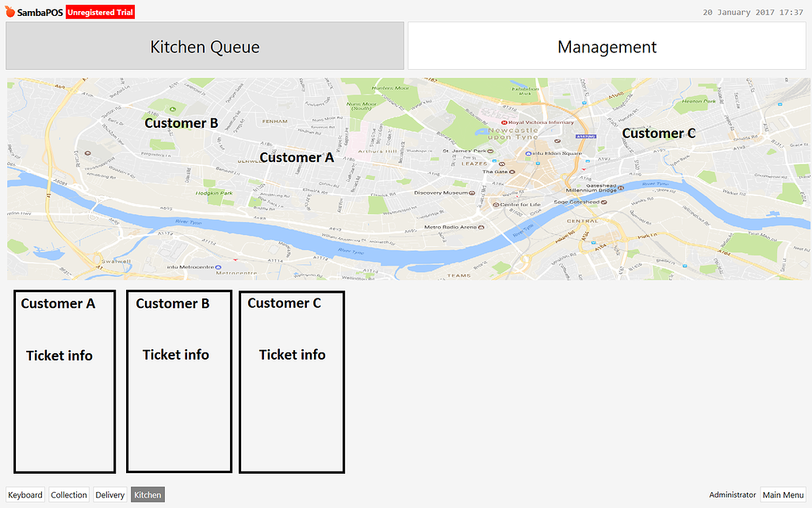Click the Sage Gateshead marker icon

(x=603, y=201)
